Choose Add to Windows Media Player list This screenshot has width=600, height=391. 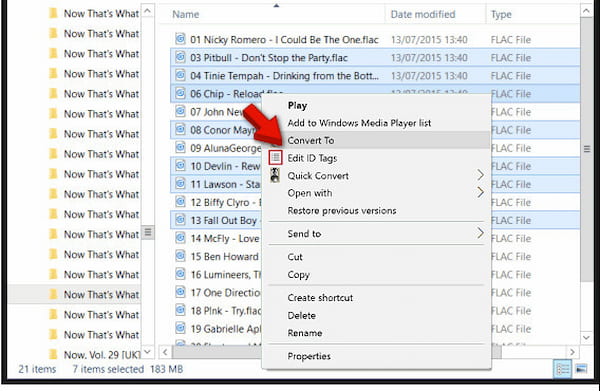tap(359, 123)
